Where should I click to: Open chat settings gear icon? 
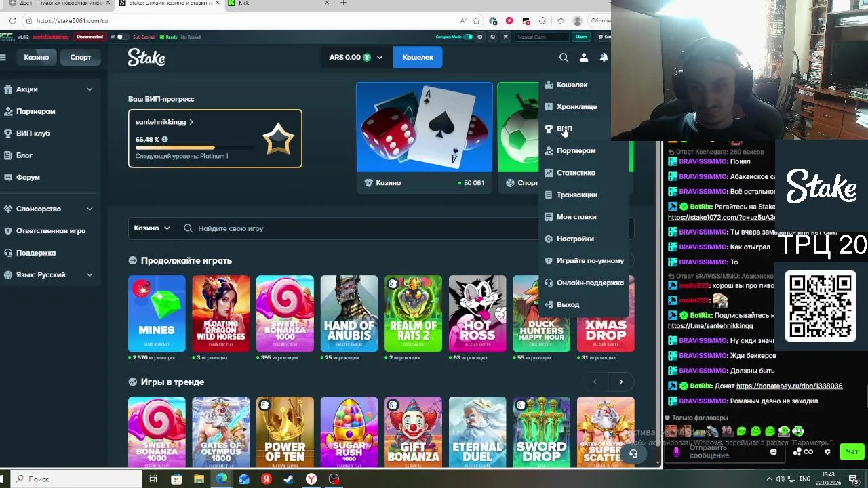click(827, 451)
